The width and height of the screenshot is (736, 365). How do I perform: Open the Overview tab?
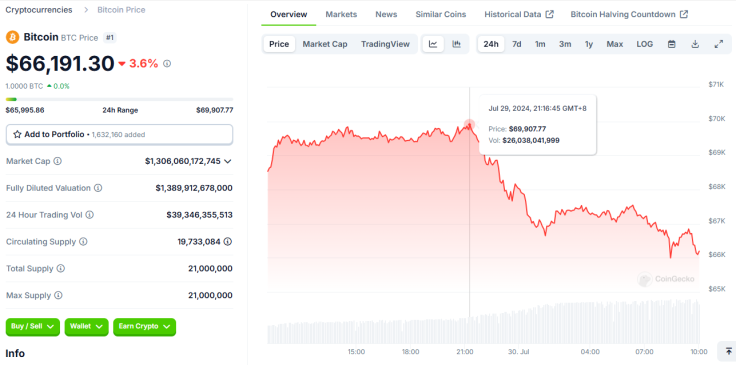click(289, 14)
